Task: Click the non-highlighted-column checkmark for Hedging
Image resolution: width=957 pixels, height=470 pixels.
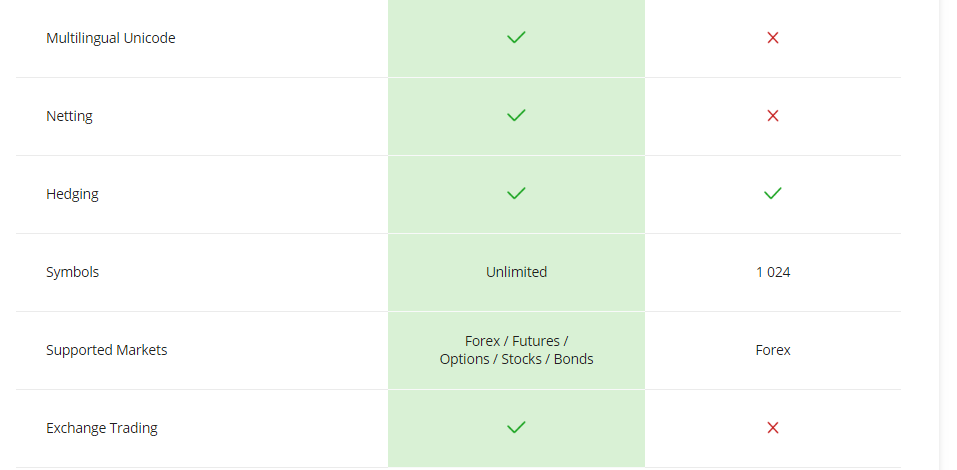Action: [773, 193]
